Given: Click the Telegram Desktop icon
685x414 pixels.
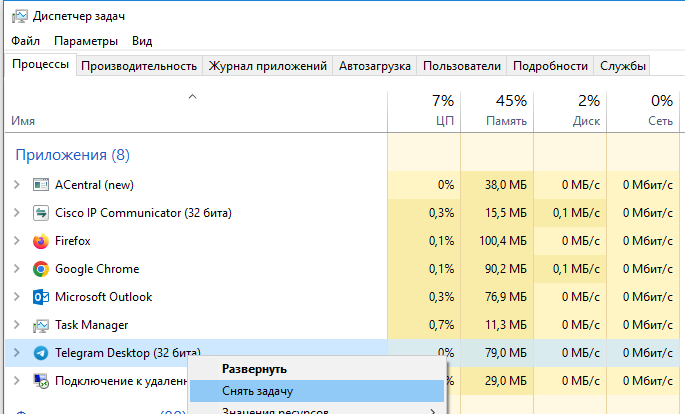Looking at the screenshot, I should pos(41,353).
